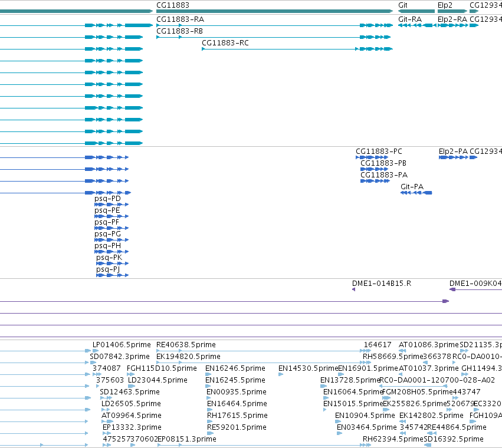The width and height of the screenshot is (502, 448).
Task: Click the LD26505.5prime EST label
Action: click(x=131, y=404)
